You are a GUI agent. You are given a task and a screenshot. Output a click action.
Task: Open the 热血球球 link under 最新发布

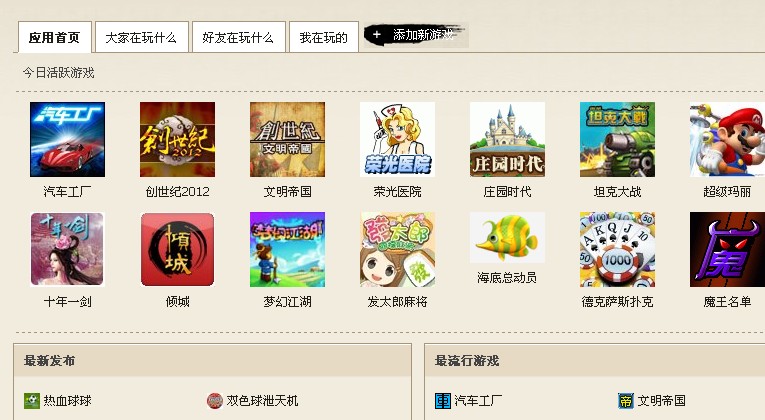tap(67, 401)
